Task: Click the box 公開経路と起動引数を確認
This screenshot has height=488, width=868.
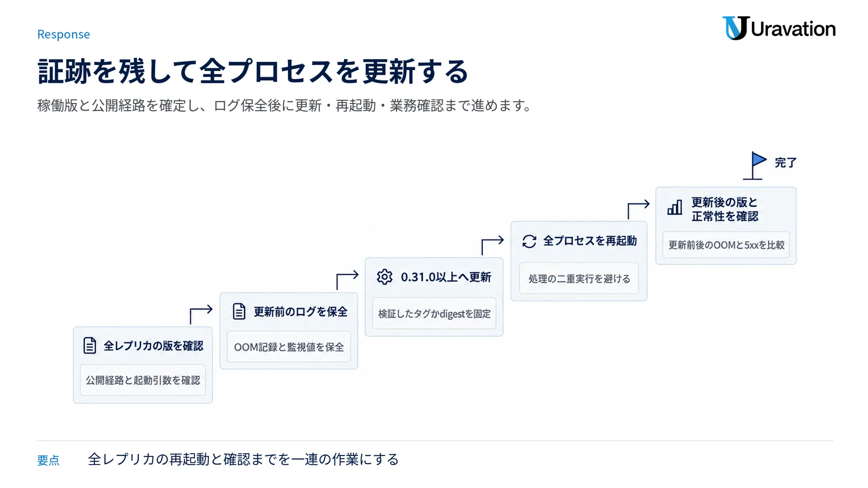Action: tap(143, 380)
